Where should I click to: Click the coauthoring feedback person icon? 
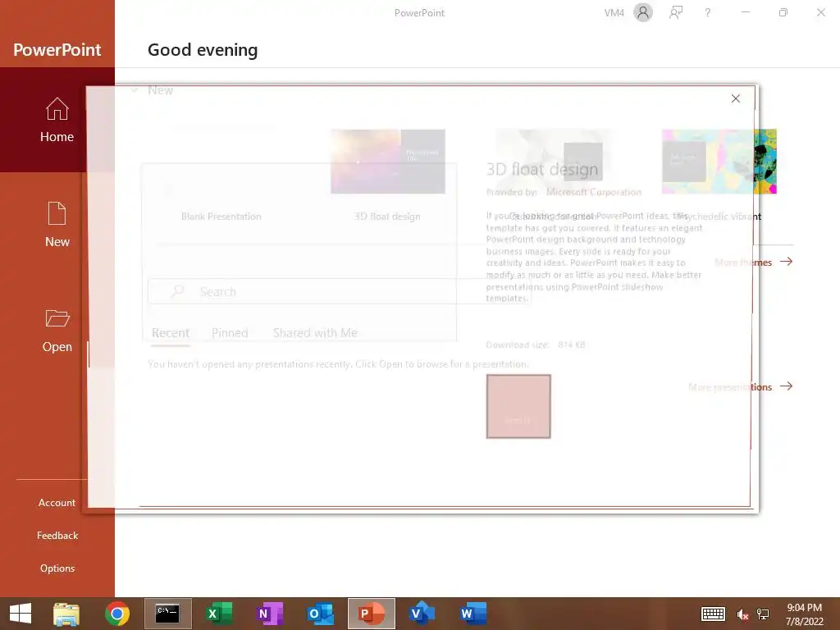[676, 12]
